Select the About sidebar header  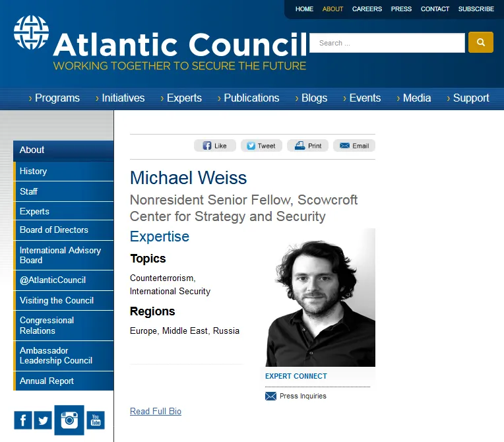point(63,150)
